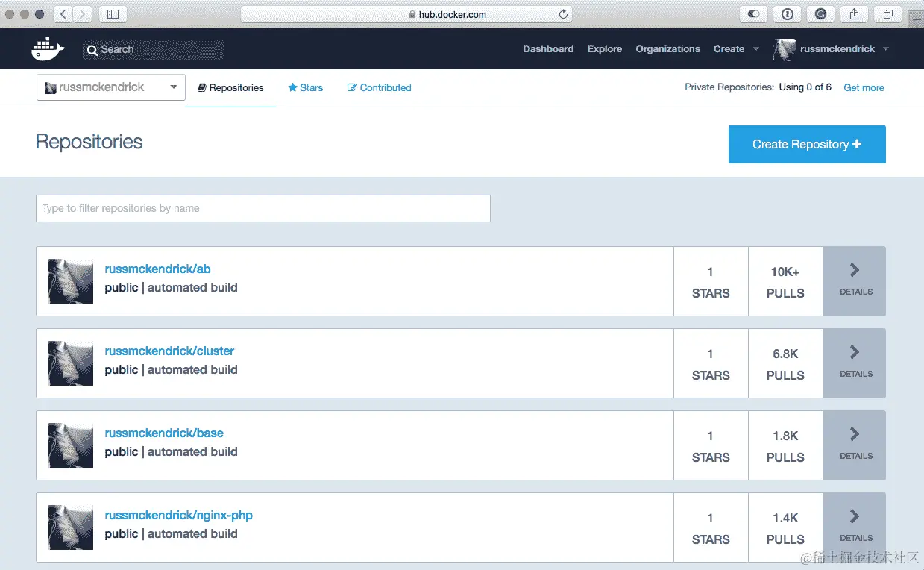Click the Grammarly extension icon
Screen dimensions: 924x570
tap(820, 14)
